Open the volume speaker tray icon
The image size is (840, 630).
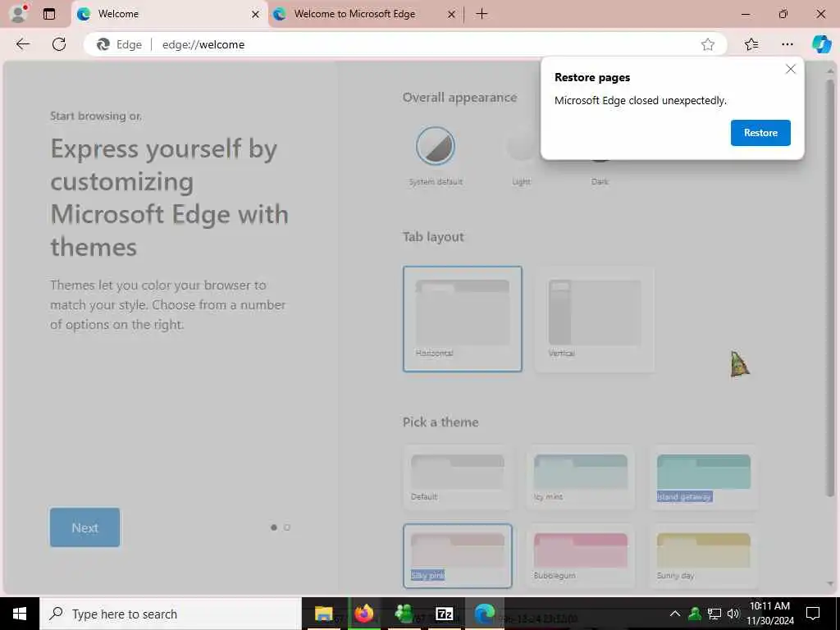[733, 614]
